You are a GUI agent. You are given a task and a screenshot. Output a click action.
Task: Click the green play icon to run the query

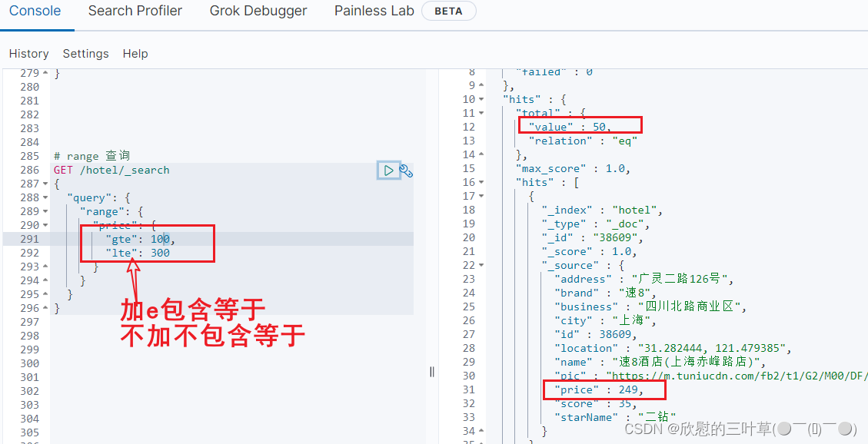coord(388,170)
